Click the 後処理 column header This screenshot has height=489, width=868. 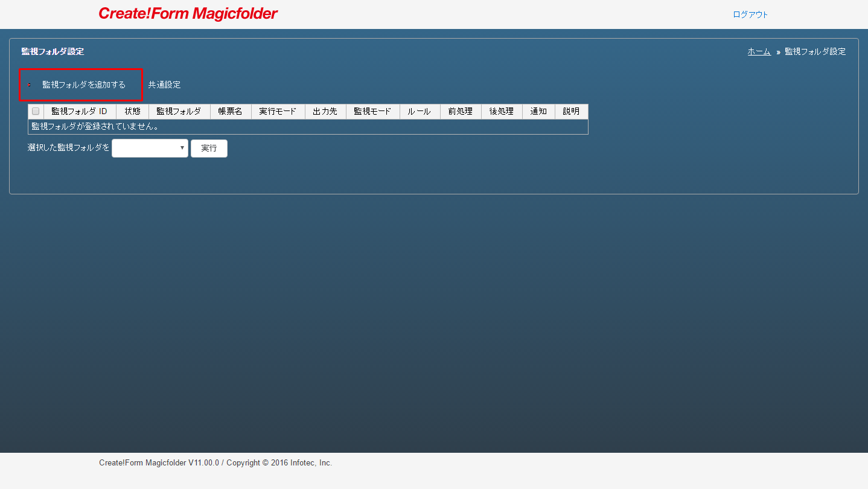tap(502, 111)
